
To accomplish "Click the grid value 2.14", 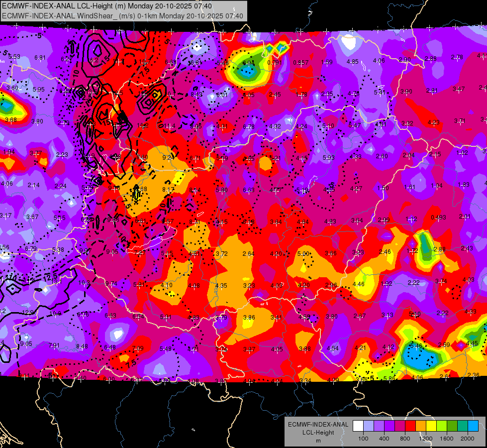I will pos(33,185).
